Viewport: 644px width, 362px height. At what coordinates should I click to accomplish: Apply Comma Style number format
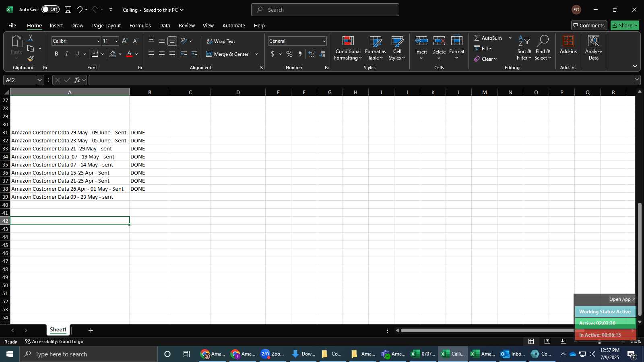(x=300, y=54)
